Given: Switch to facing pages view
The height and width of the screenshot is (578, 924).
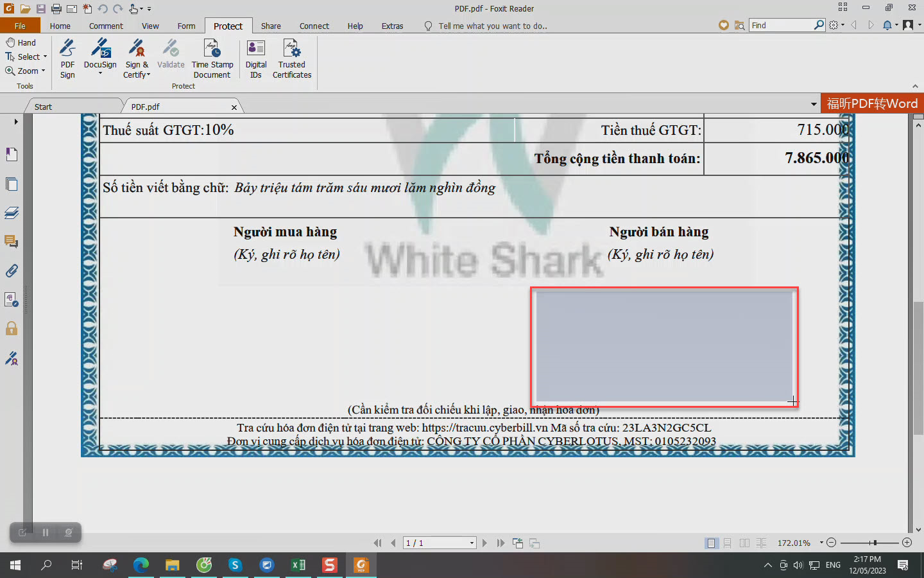Looking at the screenshot, I should click(x=744, y=543).
